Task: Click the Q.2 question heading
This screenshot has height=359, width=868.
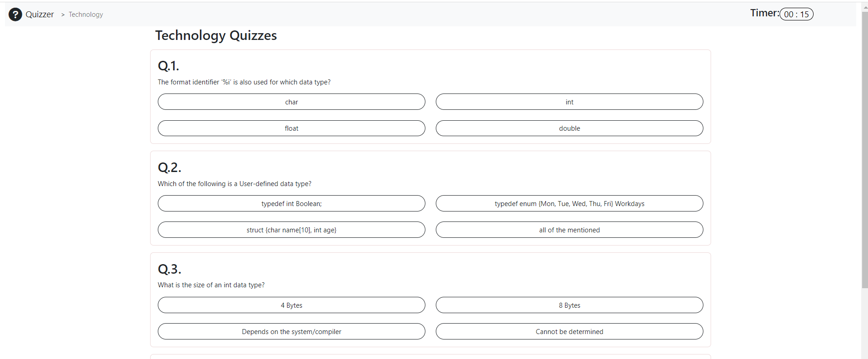Action: pos(169,167)
